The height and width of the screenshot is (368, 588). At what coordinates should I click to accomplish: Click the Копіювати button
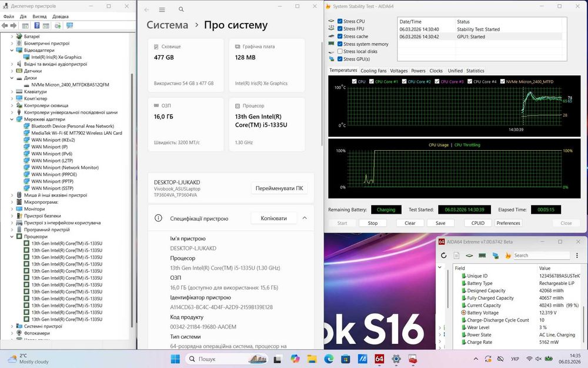click(x=274, y=218)
